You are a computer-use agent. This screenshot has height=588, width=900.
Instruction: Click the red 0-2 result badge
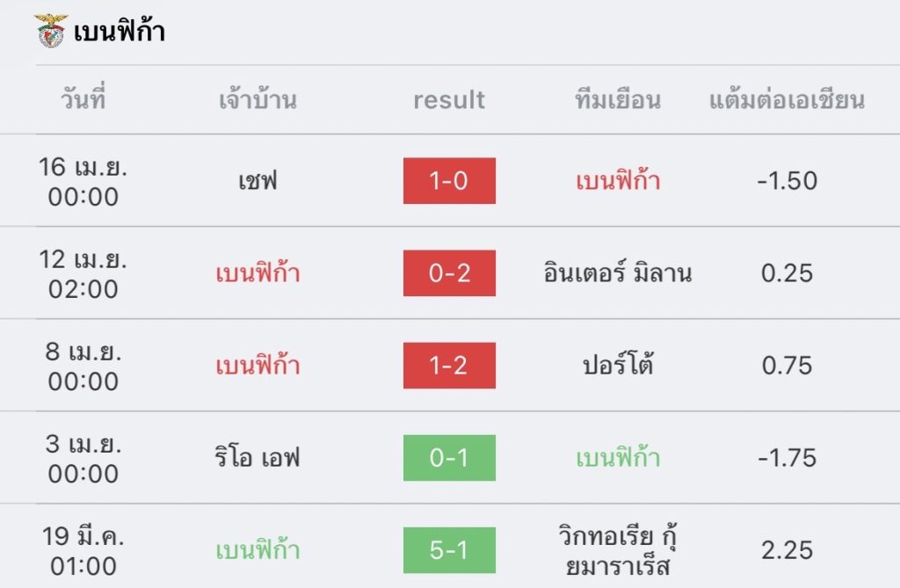click(449, 273)
